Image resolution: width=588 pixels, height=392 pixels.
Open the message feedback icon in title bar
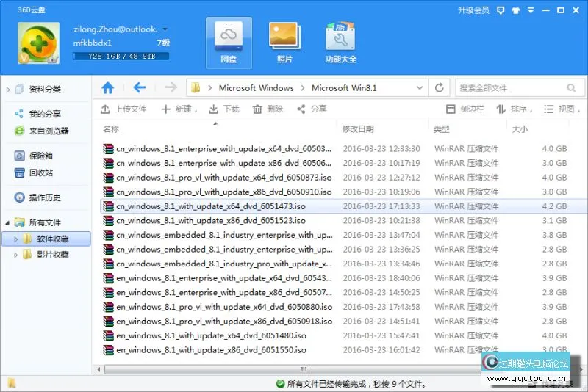point(501,10)
